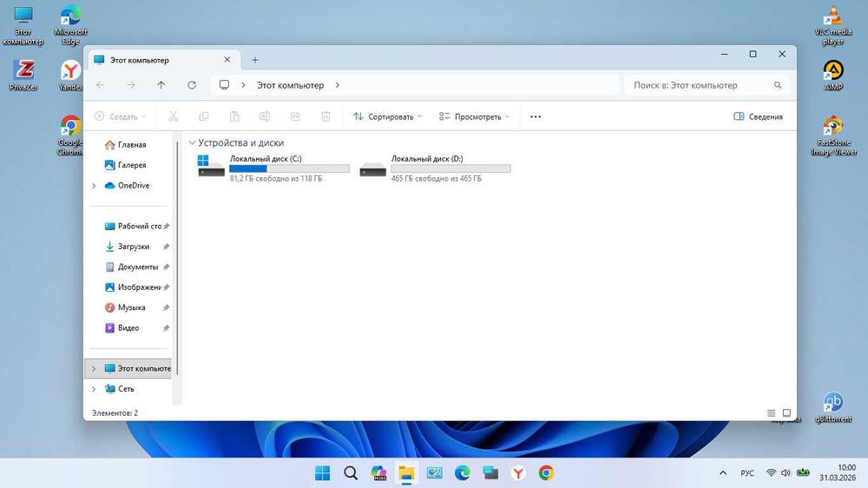Close the Этот компьютер tab

click(x=227, y=59)
